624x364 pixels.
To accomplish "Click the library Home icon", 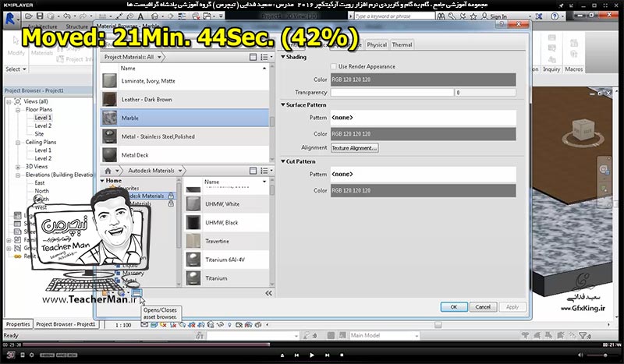I will tap(108, 171).
